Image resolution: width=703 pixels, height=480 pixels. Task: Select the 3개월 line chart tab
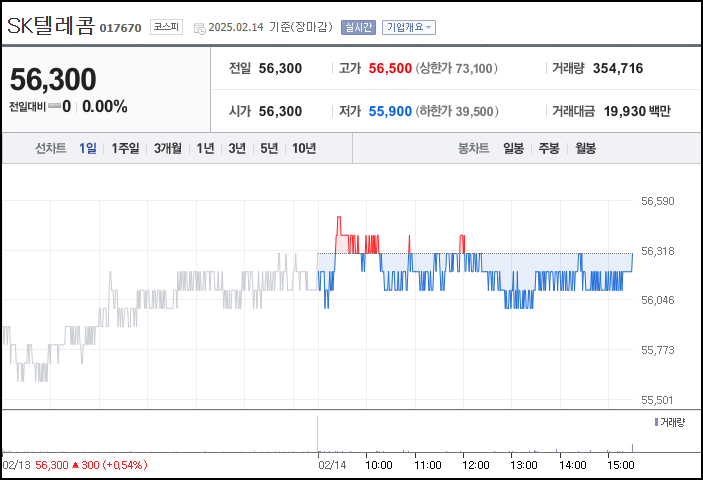click(x=168, y=148)
